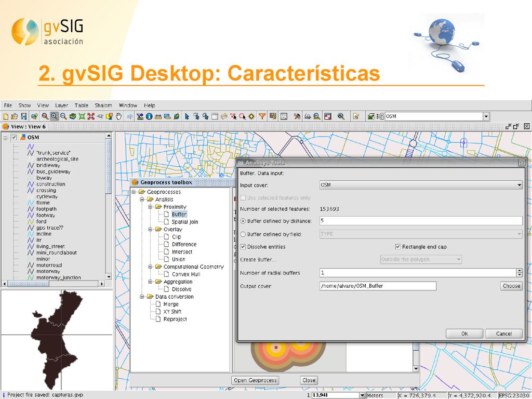Toggle OSM layer visibility checkbox
532x399 pixels.
point(14,137)
